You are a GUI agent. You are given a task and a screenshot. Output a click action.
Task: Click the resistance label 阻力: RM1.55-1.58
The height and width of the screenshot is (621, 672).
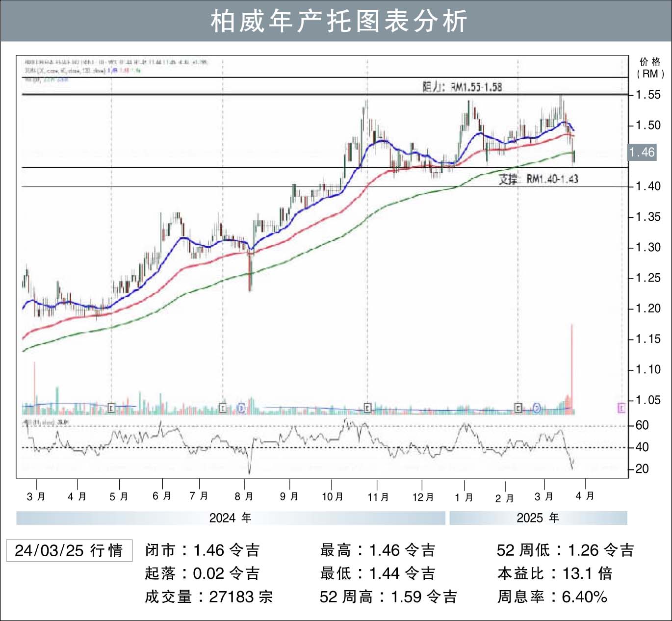463,87
